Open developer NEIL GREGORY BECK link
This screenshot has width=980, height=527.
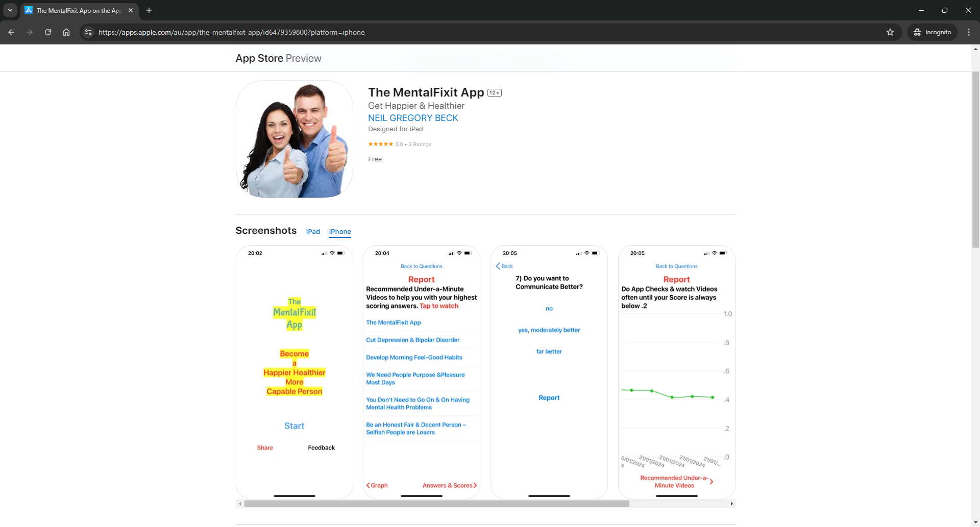pos(413,118)
